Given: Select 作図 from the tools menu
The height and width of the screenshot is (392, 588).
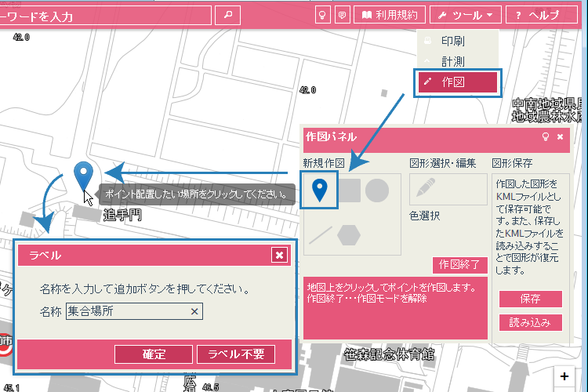Looking at the screenshot, I should [x=458, y=82].
